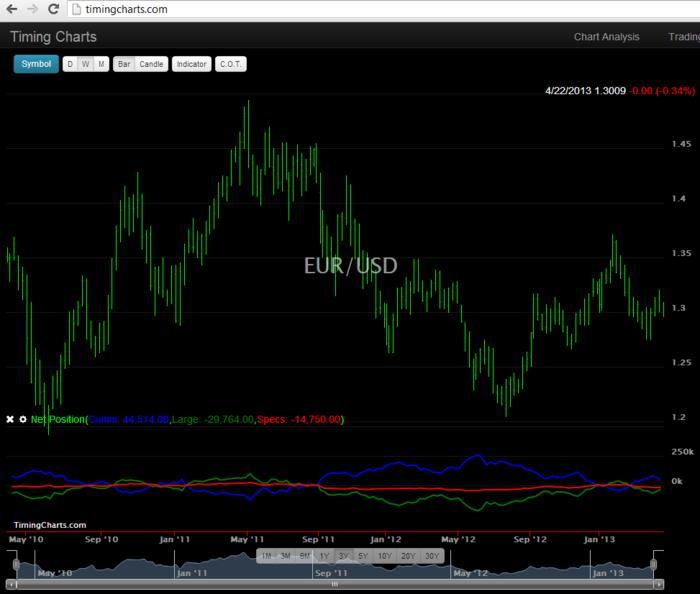The height and width of the screenshot is (594, 700).
Task: Set chart range to 1M
Action: point(267,556)
